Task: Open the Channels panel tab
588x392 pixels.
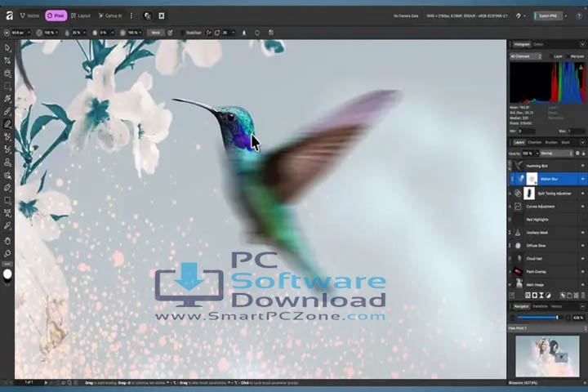Action: [535, 143]
